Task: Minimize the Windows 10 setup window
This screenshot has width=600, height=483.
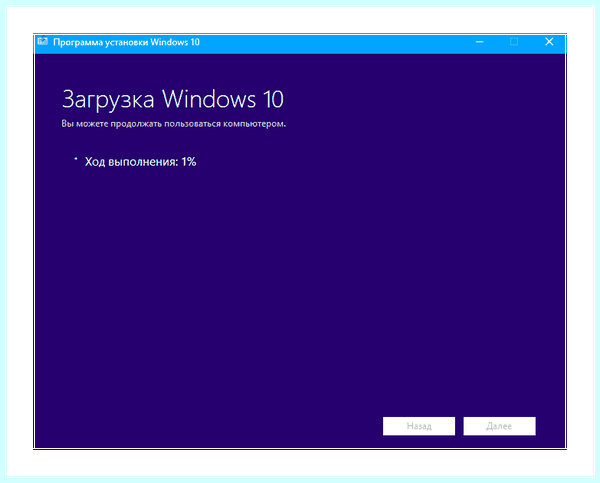Action: [x=479, y=42]
